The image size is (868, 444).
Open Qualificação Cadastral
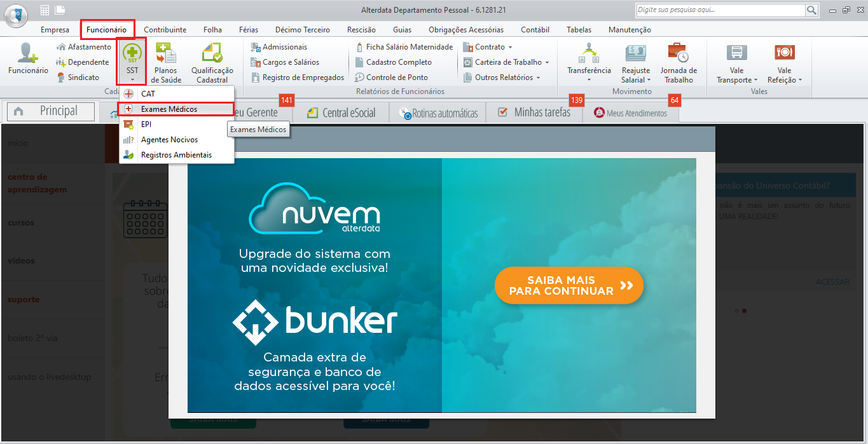[212, 63]
